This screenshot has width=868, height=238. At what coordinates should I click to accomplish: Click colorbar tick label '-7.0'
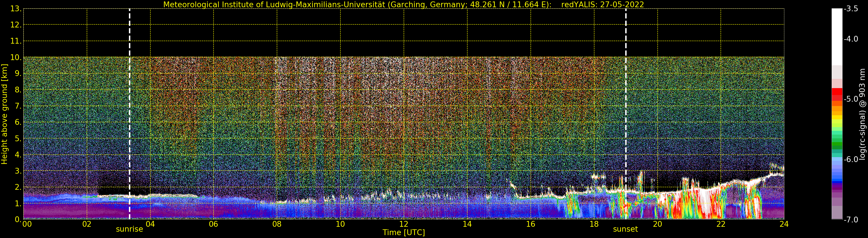click(851, 220)
